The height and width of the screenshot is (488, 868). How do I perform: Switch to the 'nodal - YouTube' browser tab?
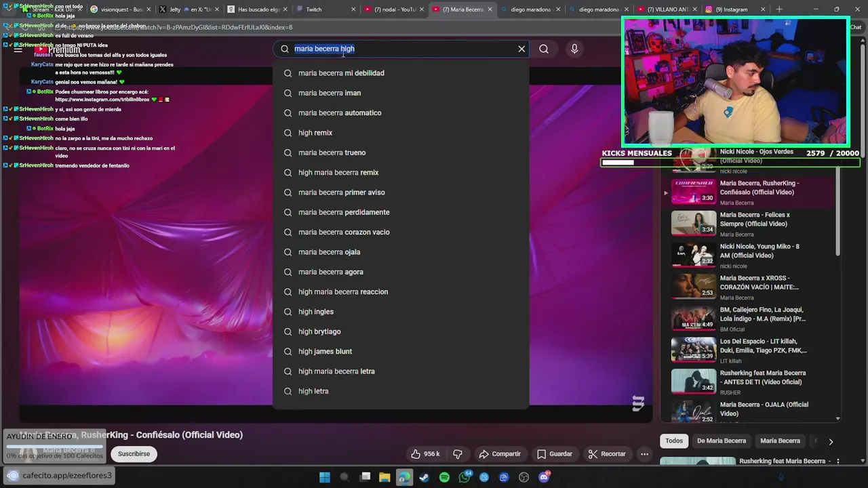point(393,9)
